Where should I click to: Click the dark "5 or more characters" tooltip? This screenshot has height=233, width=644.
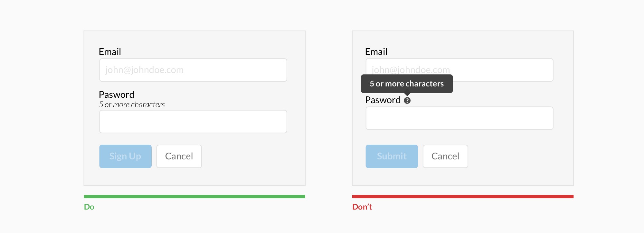(407, 84)
